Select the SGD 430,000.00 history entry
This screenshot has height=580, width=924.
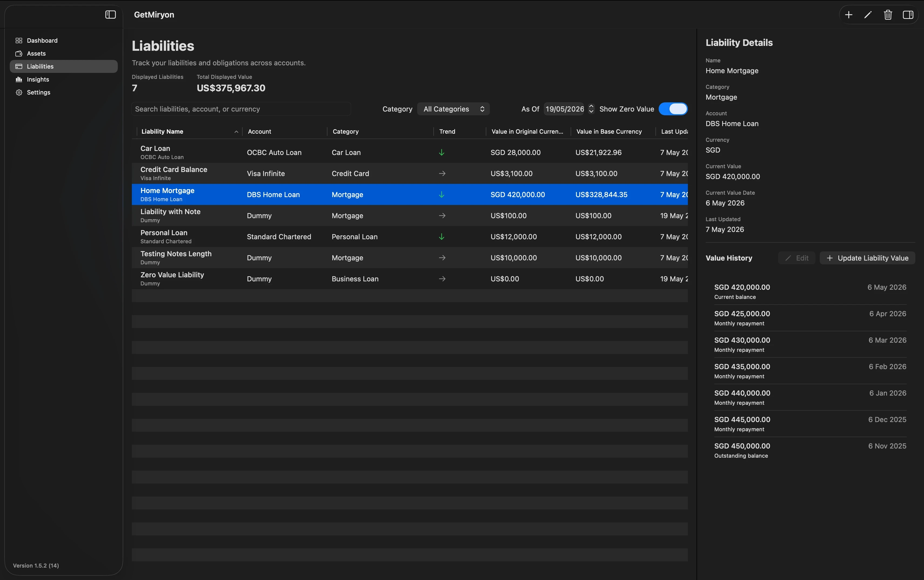810,345
